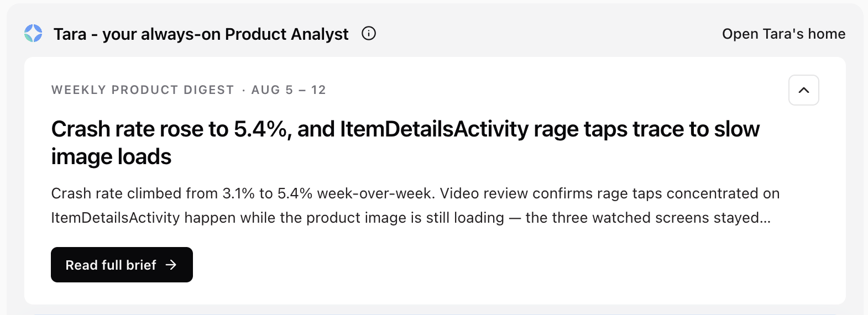The height and width of the screenshot is (315, 868).
Task: Click the Tara colorful logo icon
Action: pyautogui.click(x=33, y=34)
